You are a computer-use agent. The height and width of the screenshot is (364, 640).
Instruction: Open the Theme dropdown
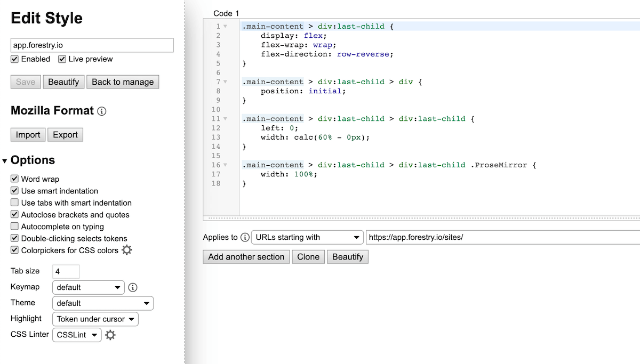(103, 303)
